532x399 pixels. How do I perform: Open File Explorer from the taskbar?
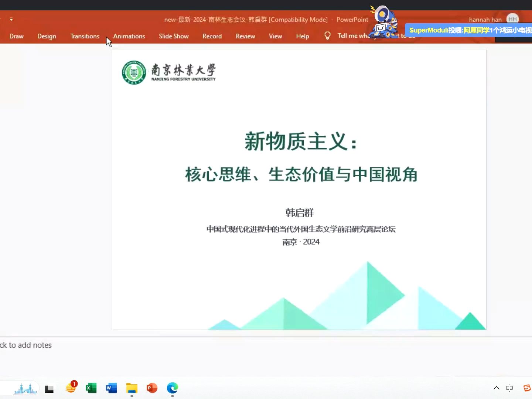click(x=132, y=388)
